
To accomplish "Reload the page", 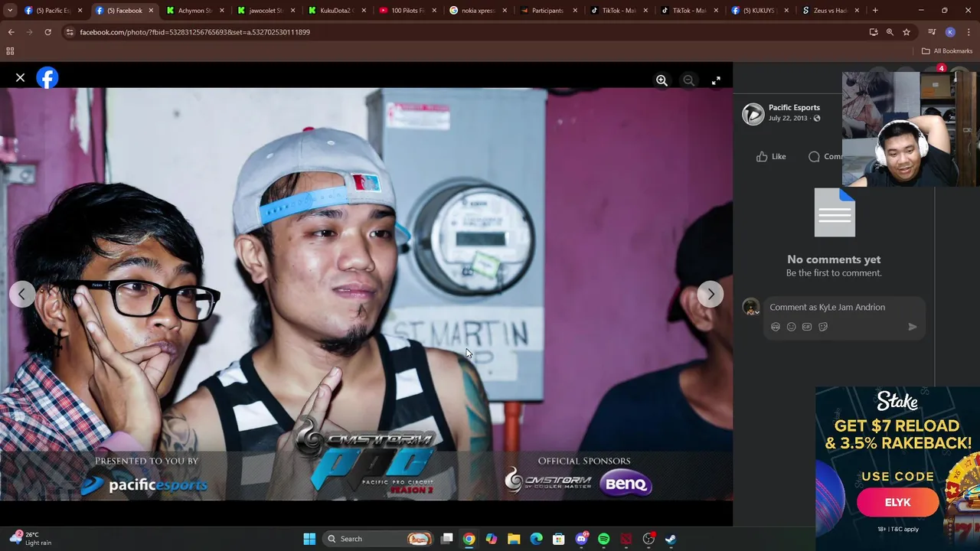I will click(47, 32).
